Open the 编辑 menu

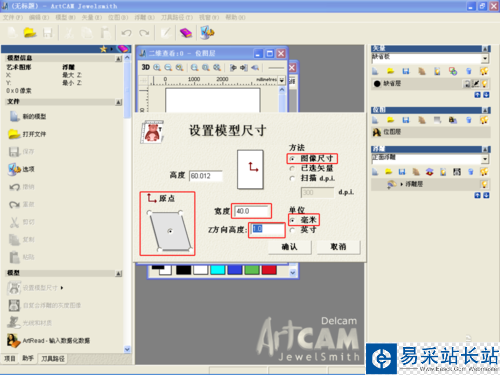pos(39,17)
